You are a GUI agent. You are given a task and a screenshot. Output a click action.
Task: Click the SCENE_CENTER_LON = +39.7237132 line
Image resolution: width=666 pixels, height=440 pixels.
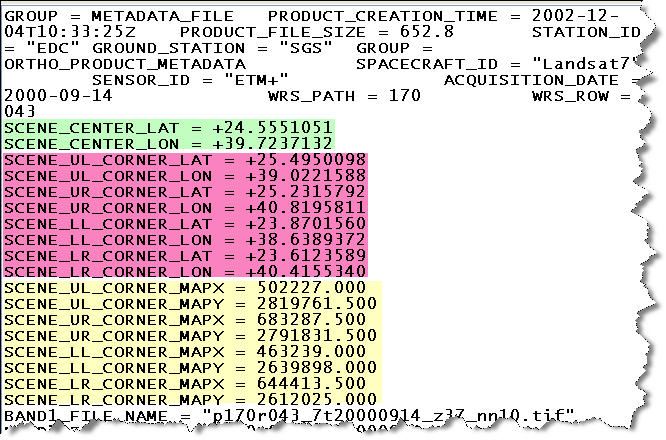tap(168, 144)
